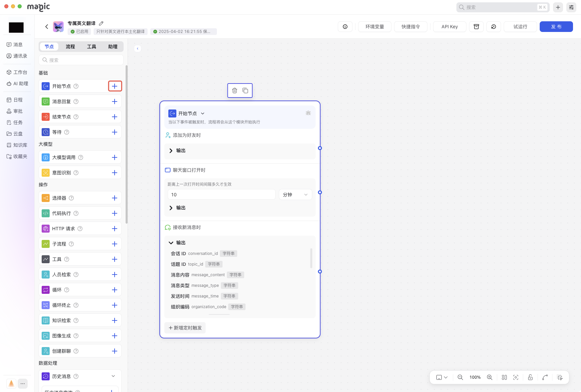Switch to the 助理 tab
This screenshot has width=581, height=392.
[x=113, y=47]
